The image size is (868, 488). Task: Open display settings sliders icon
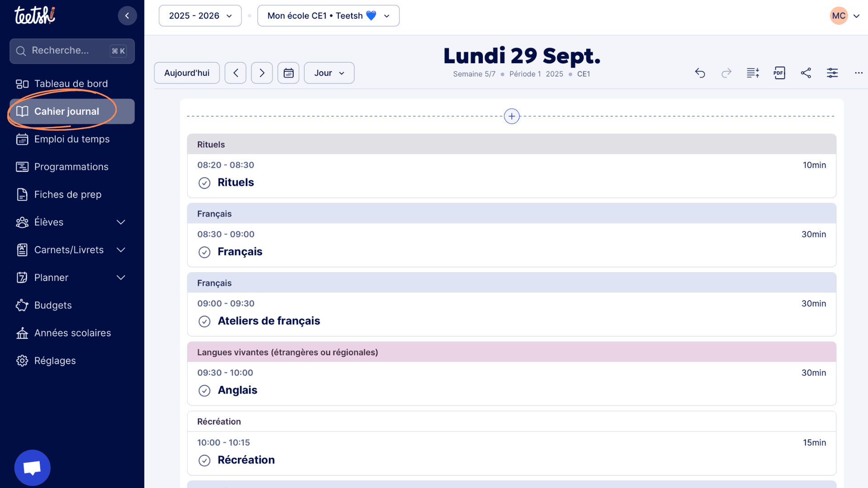point(832,73)
